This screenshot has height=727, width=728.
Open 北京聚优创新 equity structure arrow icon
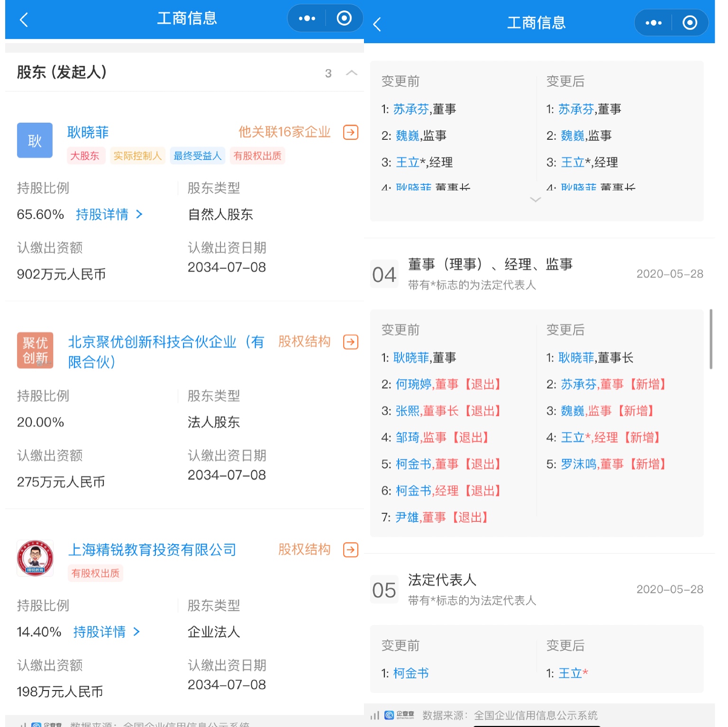[x=350, y=342]
